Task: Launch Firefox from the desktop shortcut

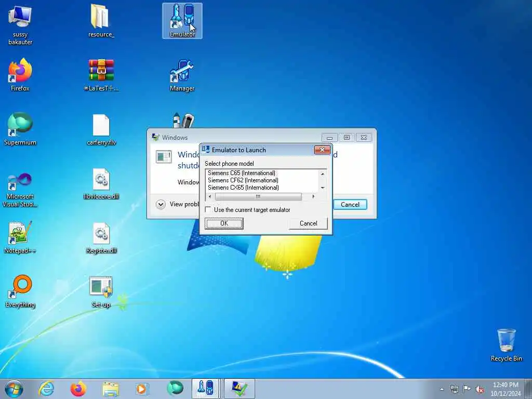Action: pos(20,75)
